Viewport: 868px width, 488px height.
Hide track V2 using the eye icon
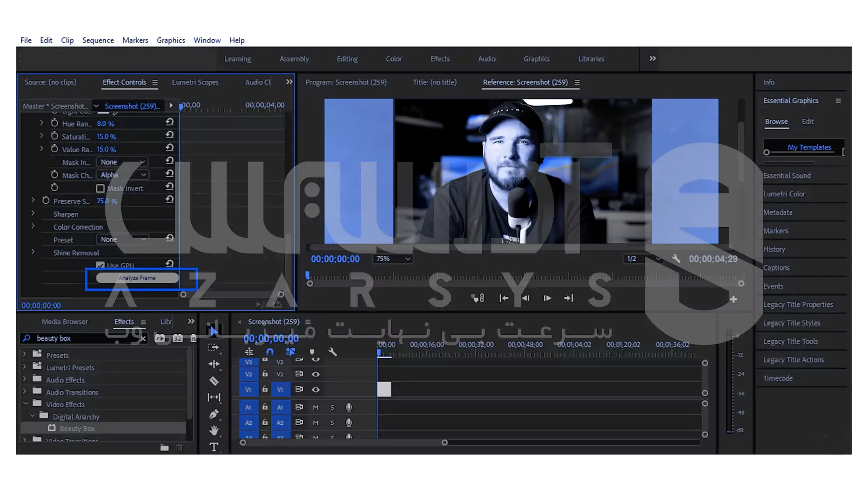(316, 374)
